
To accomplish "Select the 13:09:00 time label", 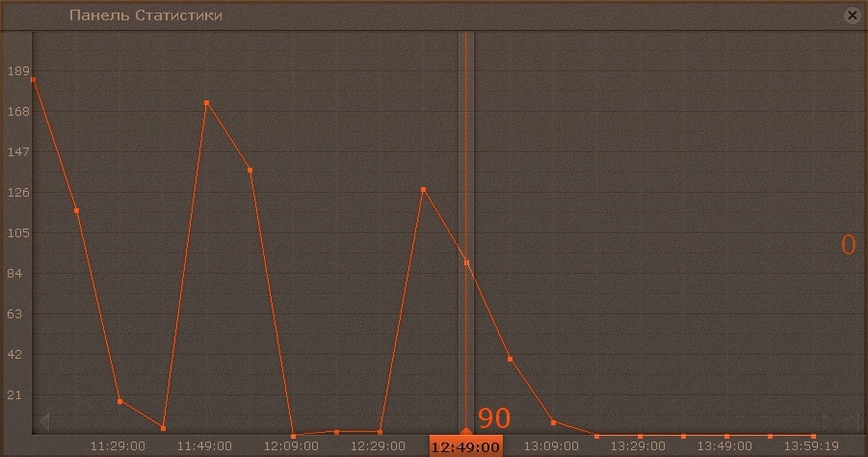I will (551, 446).
